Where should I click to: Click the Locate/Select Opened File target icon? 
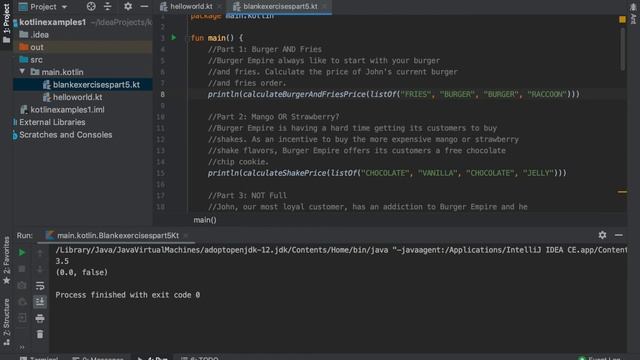coord(91,6)
